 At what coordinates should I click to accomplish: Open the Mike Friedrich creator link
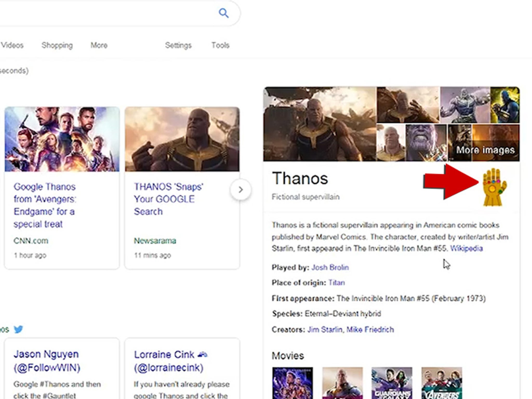pyautogui.click(x=370, y=330)
